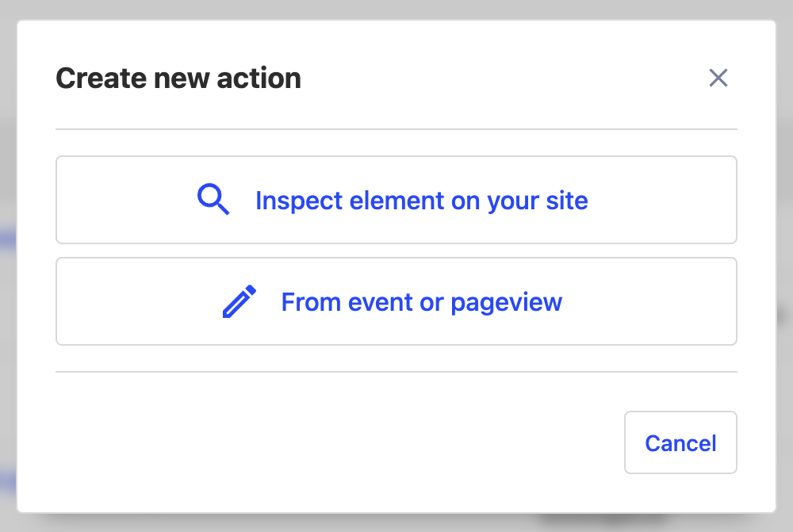Select the pencil icon beside From event
The height and width of the screenshot is (532, 793).
[x=239, y=302]
